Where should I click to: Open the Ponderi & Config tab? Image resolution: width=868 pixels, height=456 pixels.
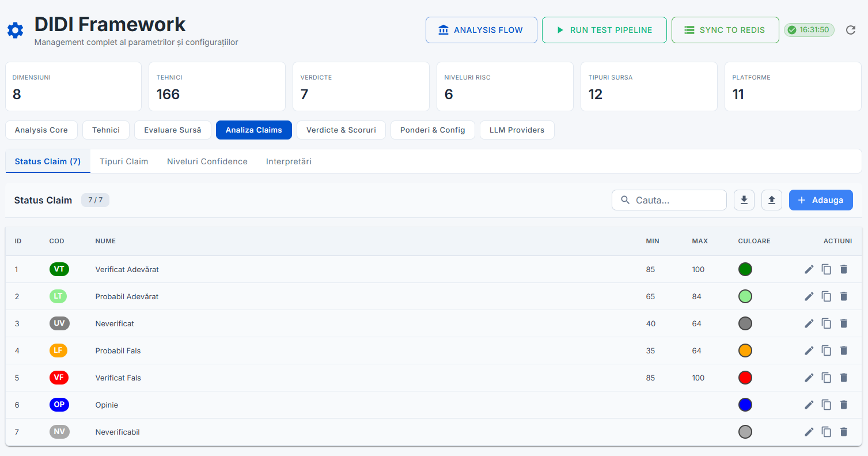[x=433, y=130]
